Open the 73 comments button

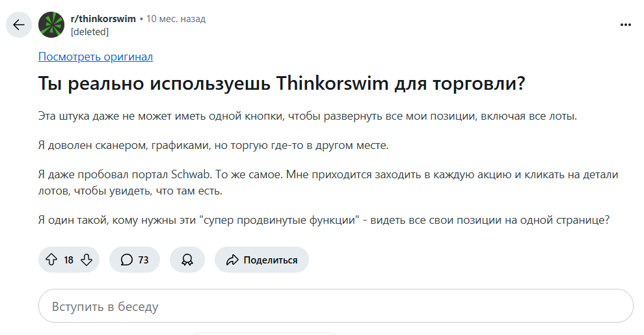(134, 260)
